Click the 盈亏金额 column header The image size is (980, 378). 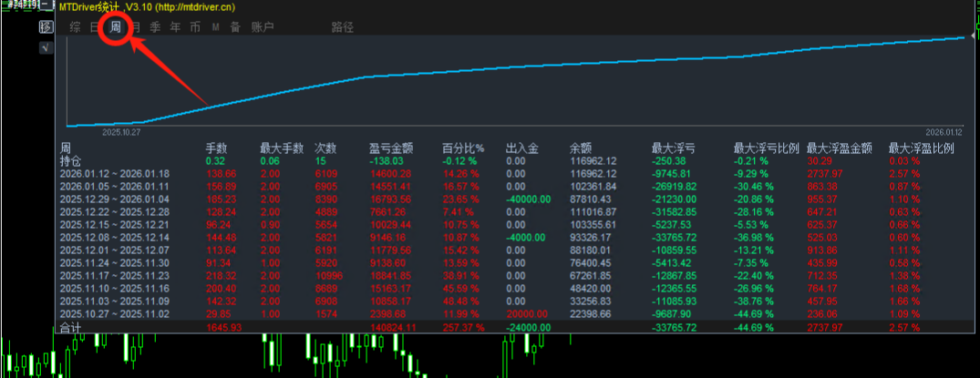pos(391,148)
